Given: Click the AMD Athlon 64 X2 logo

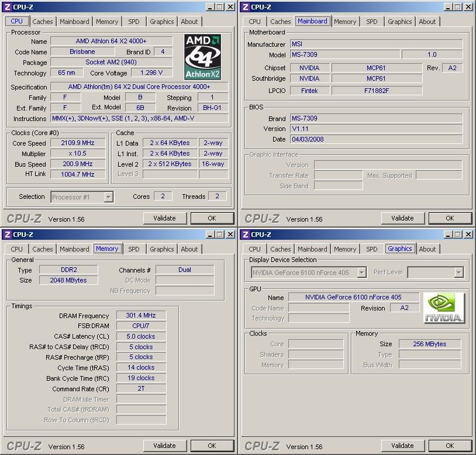Looking at the screenshot, I should coord(202,57).
